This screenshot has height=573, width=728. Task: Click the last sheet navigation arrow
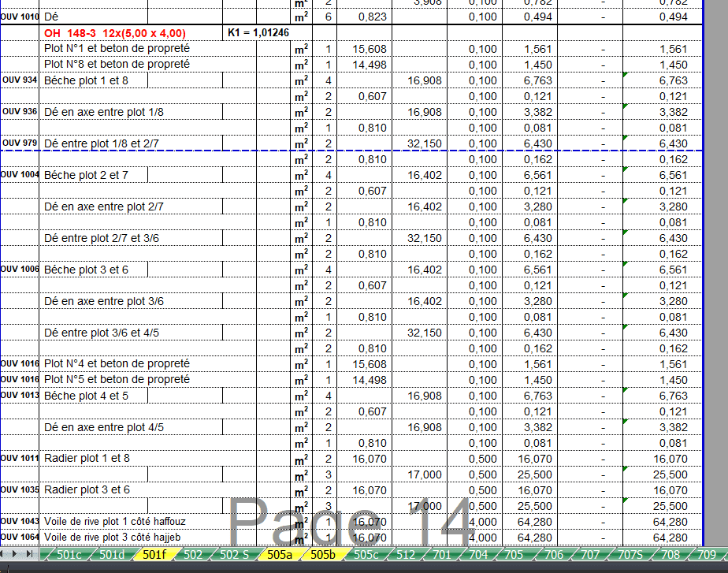(31, 555)
